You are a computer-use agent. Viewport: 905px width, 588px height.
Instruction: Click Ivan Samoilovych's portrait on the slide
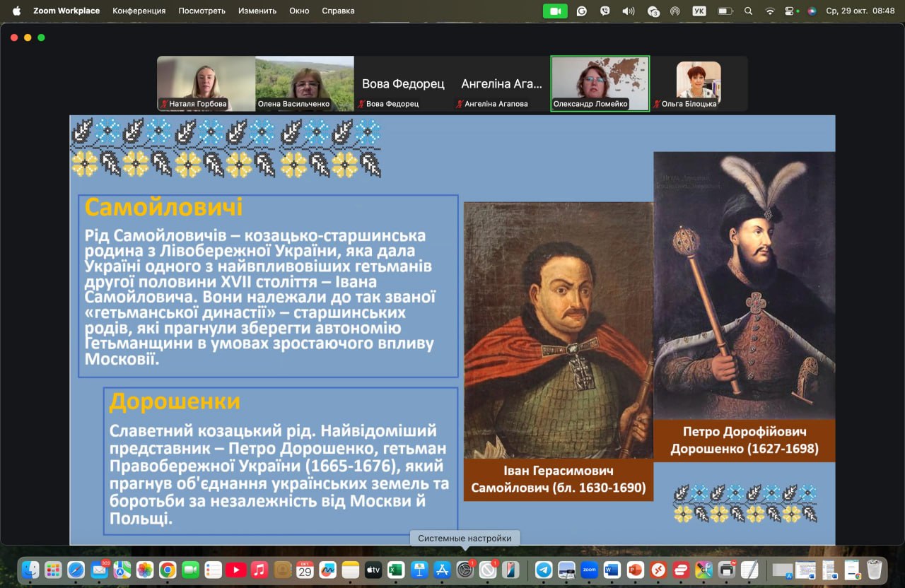(x=559, y=331)
